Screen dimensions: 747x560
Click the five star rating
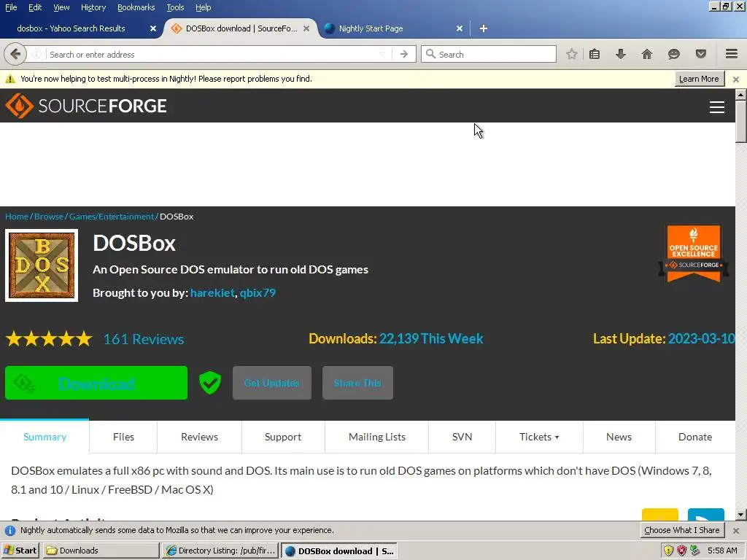pos(49,339)
